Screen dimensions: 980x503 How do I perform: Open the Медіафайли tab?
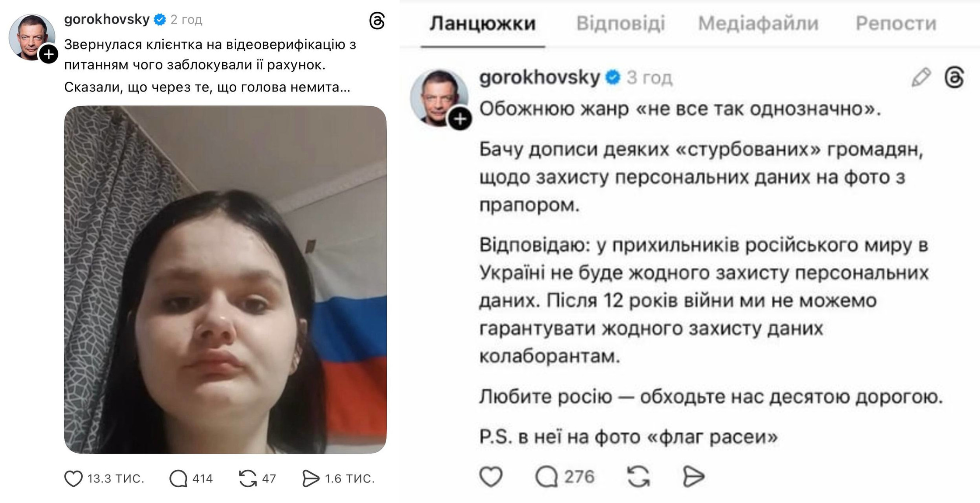click(x=758, y=24)
